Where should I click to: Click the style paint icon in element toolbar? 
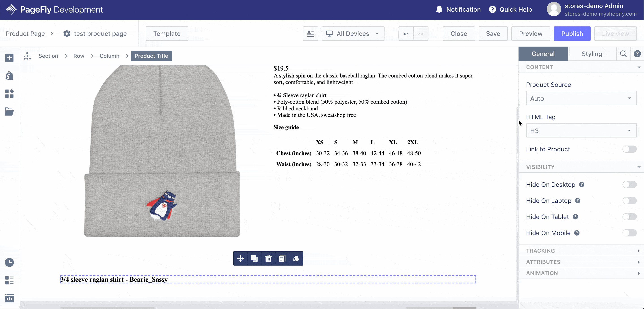[x=296, y=258]
